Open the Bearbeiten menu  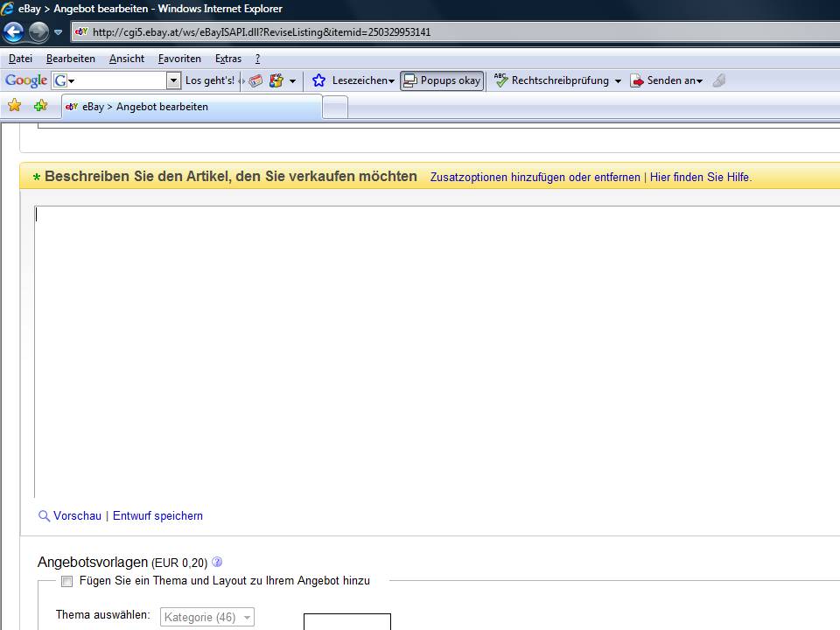71,59
